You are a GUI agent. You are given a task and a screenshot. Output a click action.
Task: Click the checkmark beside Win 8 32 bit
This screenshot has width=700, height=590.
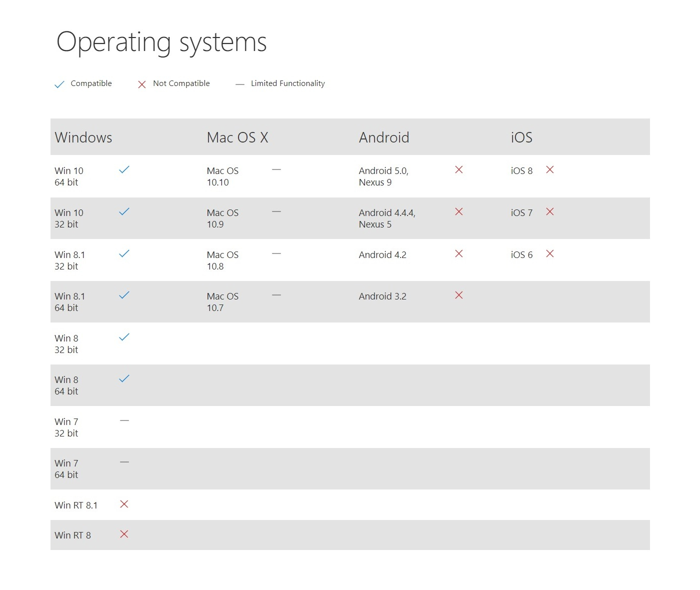(x=124, y=337)
